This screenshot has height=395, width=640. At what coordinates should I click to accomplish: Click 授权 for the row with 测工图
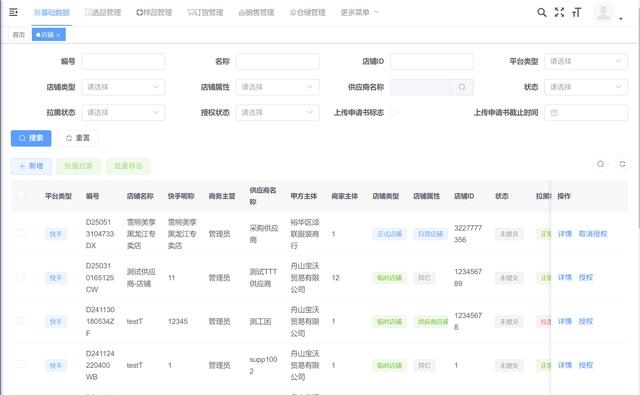[x=585, y=322]
